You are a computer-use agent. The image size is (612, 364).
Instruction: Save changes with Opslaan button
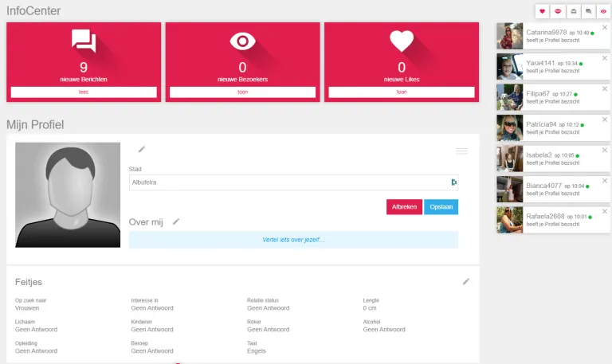pos(441,207)
